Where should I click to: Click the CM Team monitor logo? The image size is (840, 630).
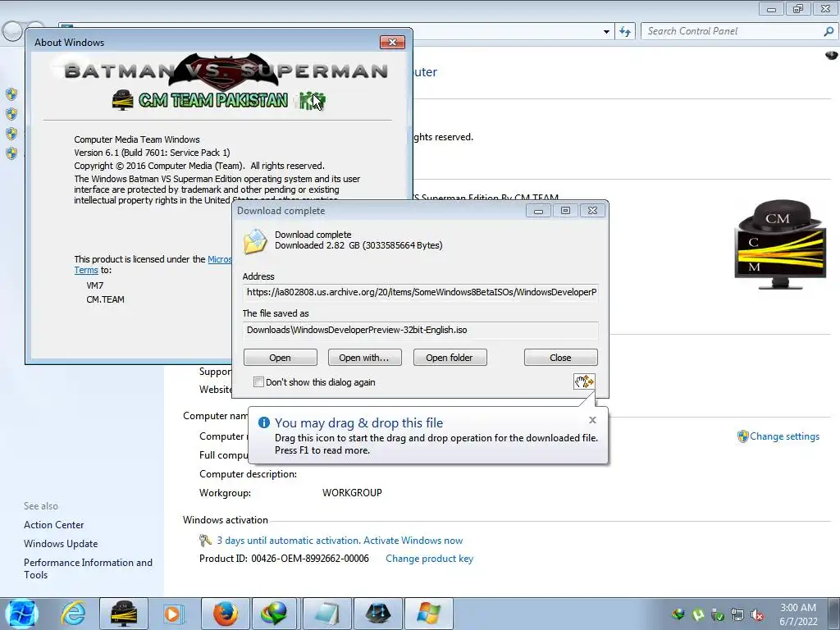(780, 244)
